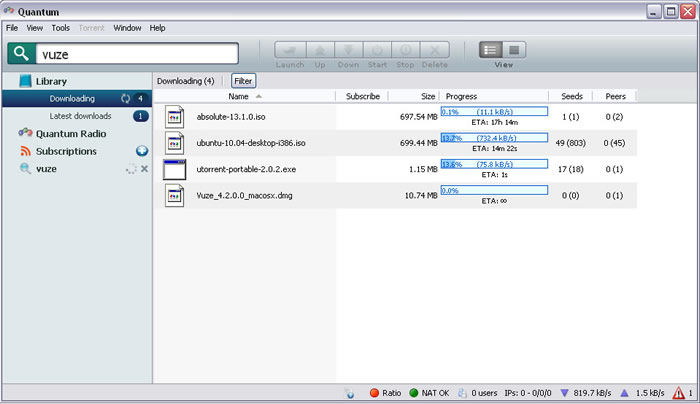Click the absolute-13.1.0.iso file icon
This screenshot has width=700, height=404.
(174, 117)
